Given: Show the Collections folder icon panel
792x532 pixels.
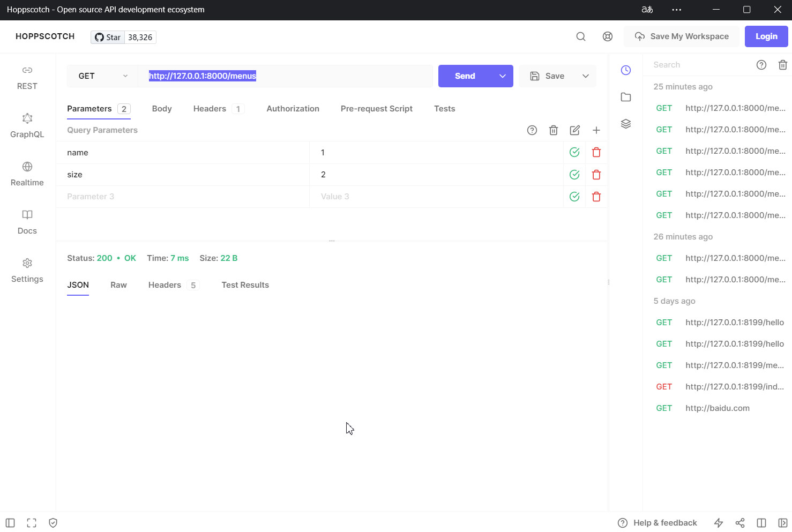Looking at the screenshot, I should click(626, 97).
